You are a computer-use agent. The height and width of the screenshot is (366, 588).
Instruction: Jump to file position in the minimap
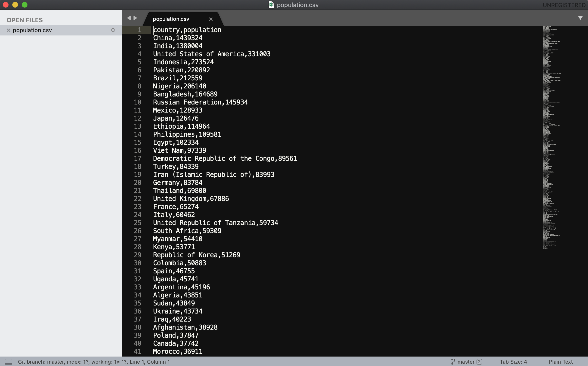click(552, 138)
